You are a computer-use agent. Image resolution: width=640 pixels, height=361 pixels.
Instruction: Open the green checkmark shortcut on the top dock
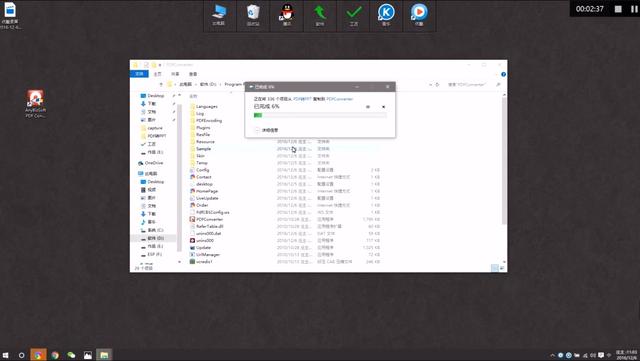pyautogui.click(x=353, y=15)
